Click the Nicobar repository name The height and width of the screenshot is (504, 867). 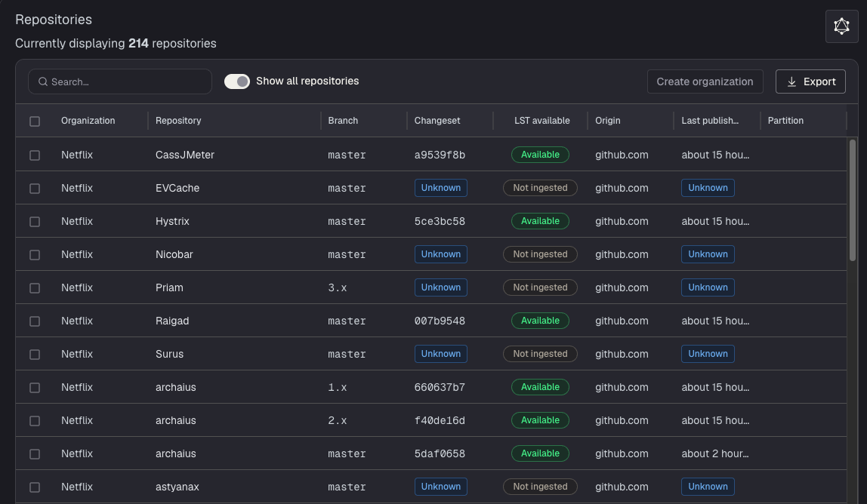pos(174,254)
